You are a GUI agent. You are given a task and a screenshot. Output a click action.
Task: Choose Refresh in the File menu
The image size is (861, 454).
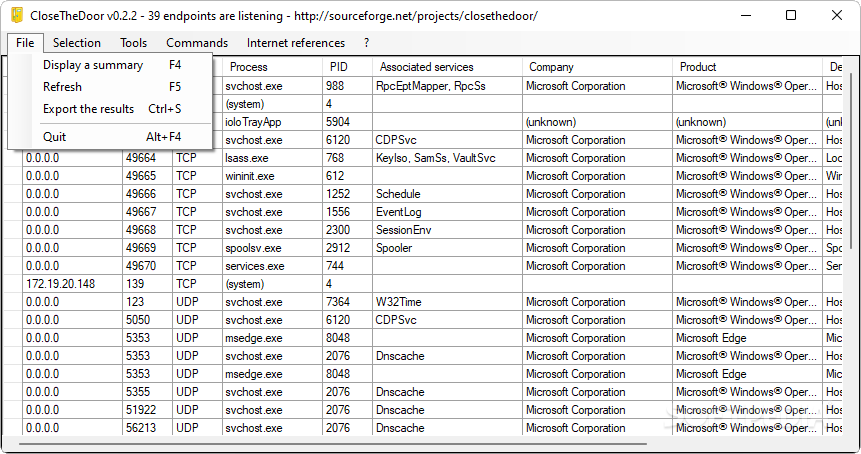tap(112, 87)
